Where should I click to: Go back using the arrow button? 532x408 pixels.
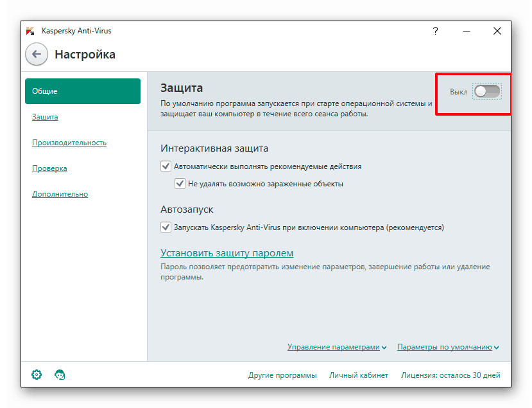(x=37, y=54)
